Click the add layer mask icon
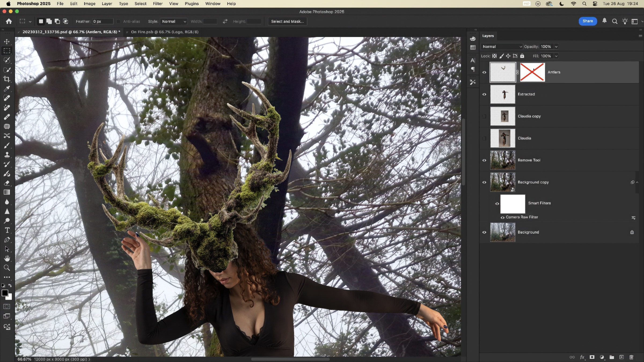The height and width of the screenshot is (362, 644). point(592,357)
